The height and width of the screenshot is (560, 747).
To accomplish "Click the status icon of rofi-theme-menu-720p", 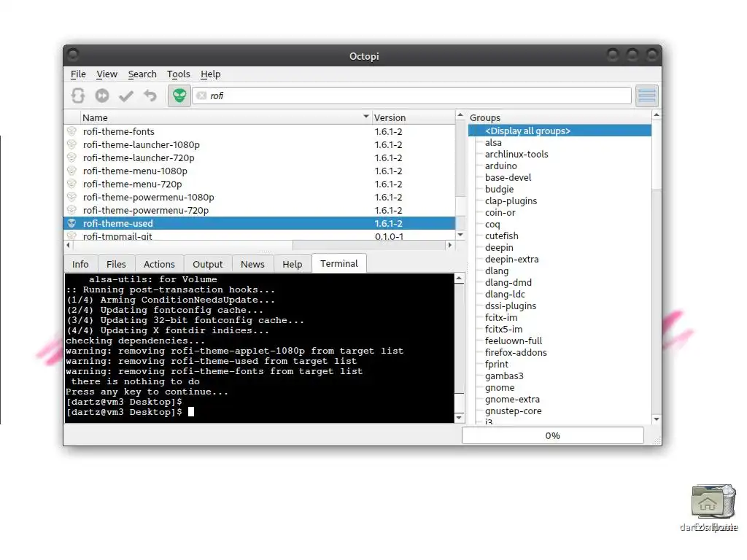I will pos(72,184).
